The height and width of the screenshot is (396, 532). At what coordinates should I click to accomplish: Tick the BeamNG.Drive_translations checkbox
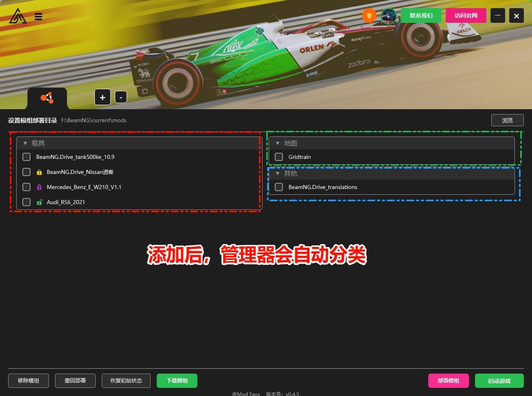click(279, 187)
